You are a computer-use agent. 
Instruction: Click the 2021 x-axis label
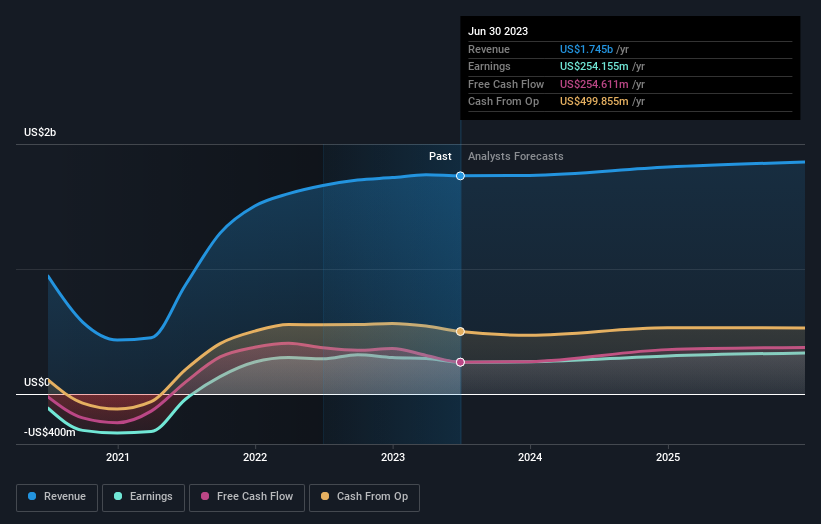point(118,457)
